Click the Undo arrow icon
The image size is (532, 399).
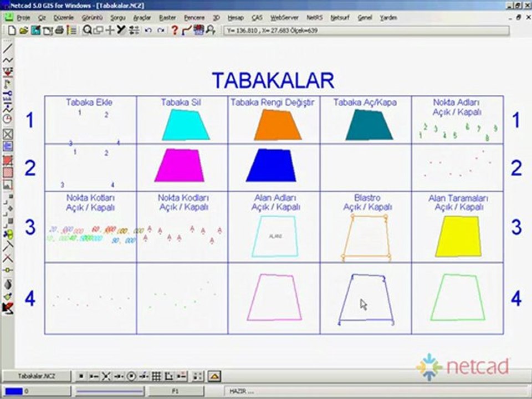[x=148, y=30]
